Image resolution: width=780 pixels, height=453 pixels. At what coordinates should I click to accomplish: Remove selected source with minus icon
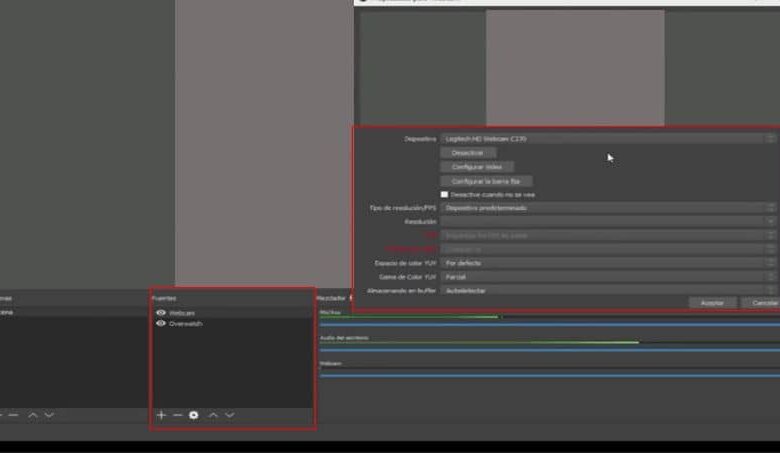point(178,415)
